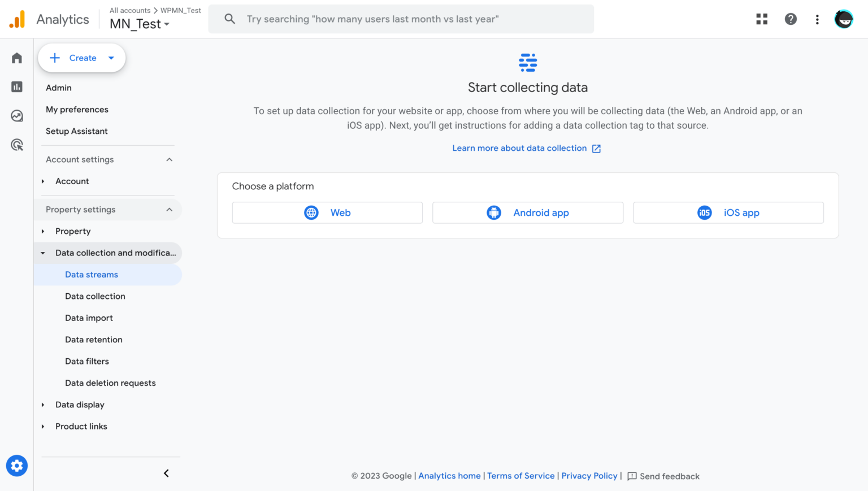Open the Create button dropdown arrow

[x=111, y=58]
